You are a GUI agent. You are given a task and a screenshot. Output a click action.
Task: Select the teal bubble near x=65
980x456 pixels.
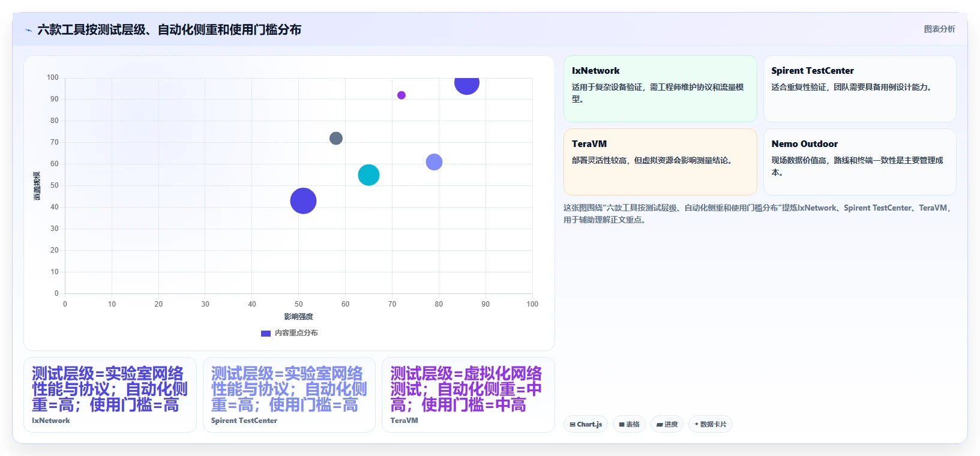pos(368,175)
